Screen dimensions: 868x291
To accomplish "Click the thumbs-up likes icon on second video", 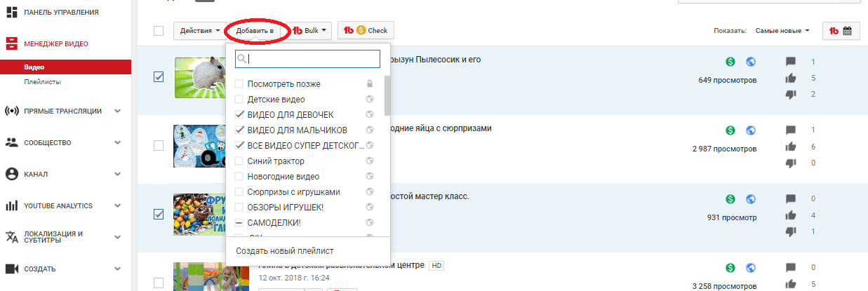I will 791,147.
